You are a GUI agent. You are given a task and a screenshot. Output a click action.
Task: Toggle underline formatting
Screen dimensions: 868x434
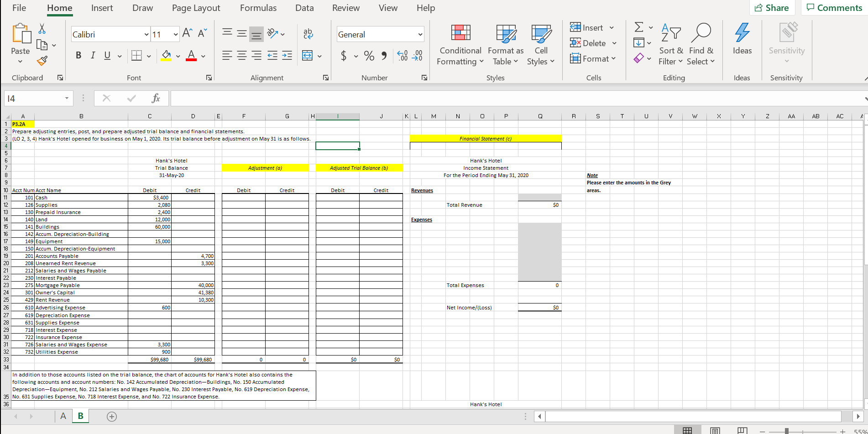(x=106, y=55)
